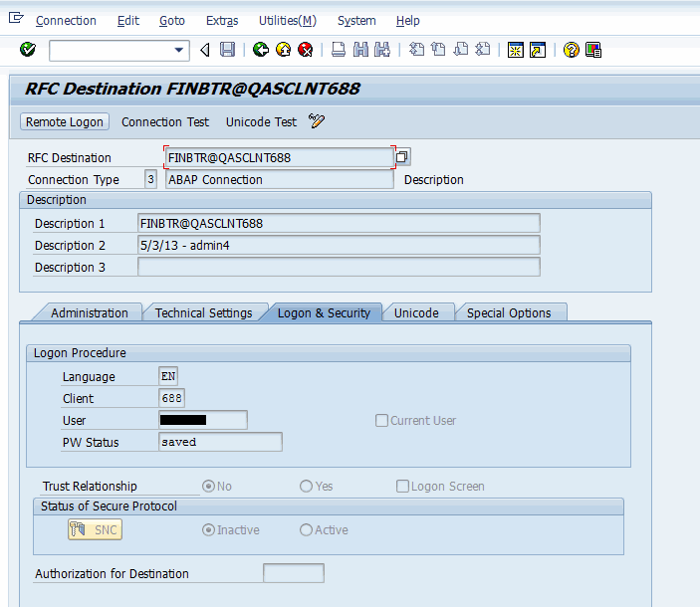
Task: Click the menu system icon left of Connection
Action: (16, 18)
